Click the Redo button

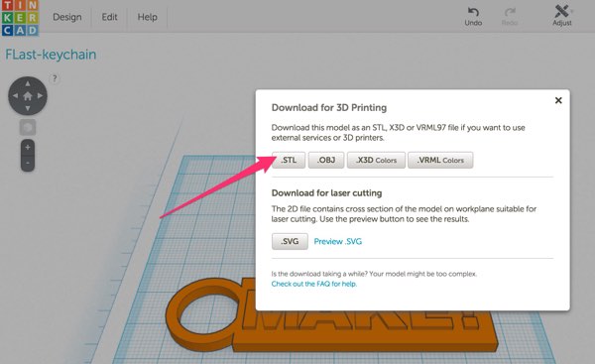pos(510,17)
